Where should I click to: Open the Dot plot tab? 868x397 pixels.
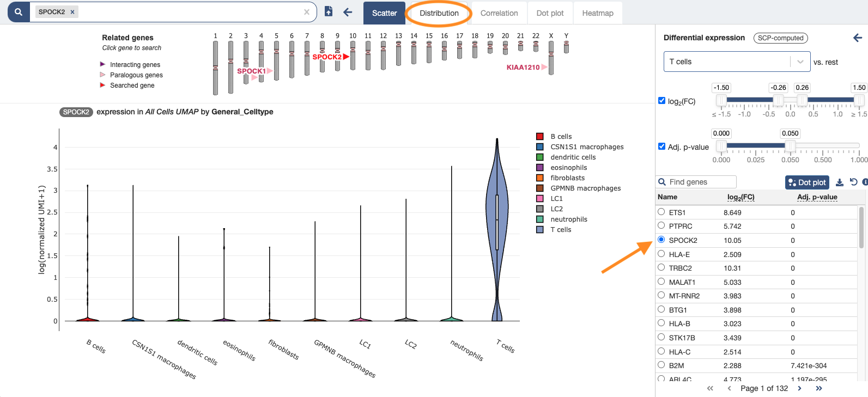click(550, 13)
